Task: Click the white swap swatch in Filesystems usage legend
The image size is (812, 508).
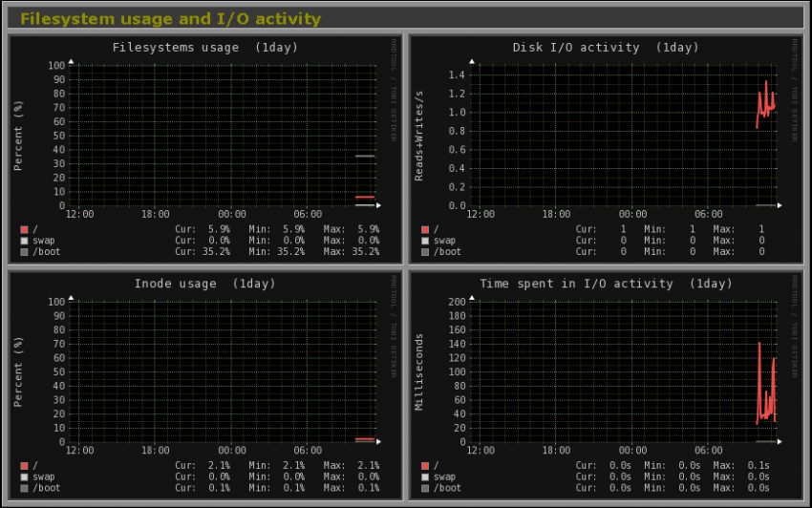Action: click(x=24, y=241)
